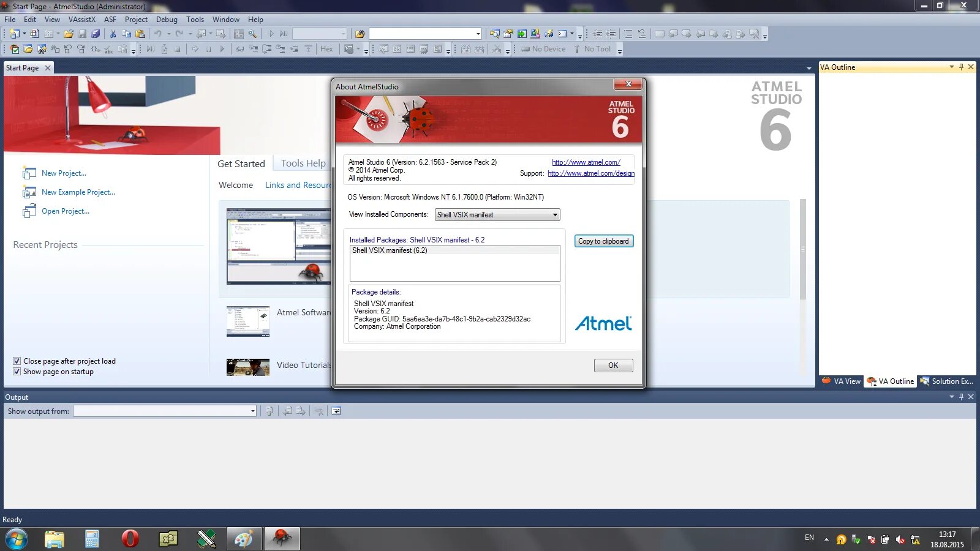
Task: Switch to the VA View tab
Action: (842, 381)
